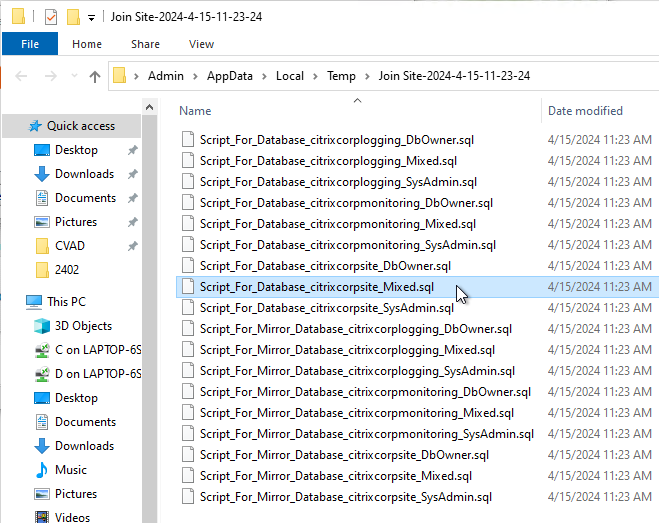Select Script_For_Database_citrixcorplogging_Mixed.sql file
The width and height of the screenshot is (659, 523).
pyautogui.click(x=328, y=161)
